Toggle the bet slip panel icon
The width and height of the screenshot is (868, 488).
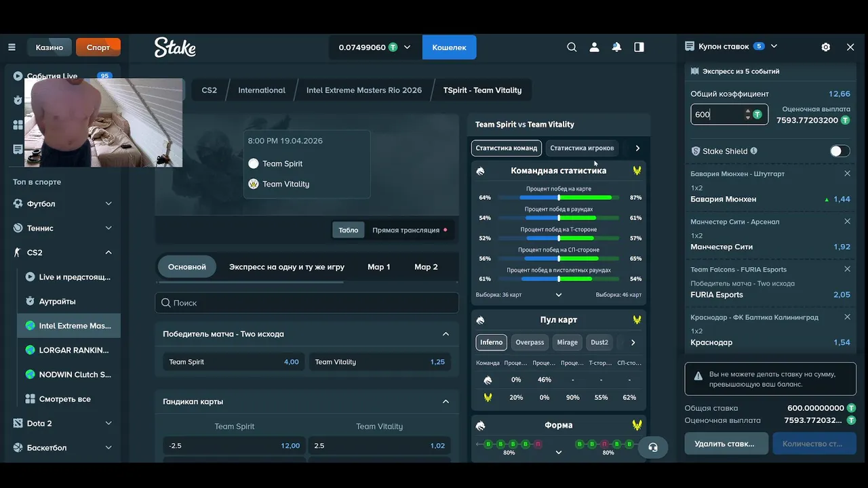pyautogui.click(x=639, y=47)
